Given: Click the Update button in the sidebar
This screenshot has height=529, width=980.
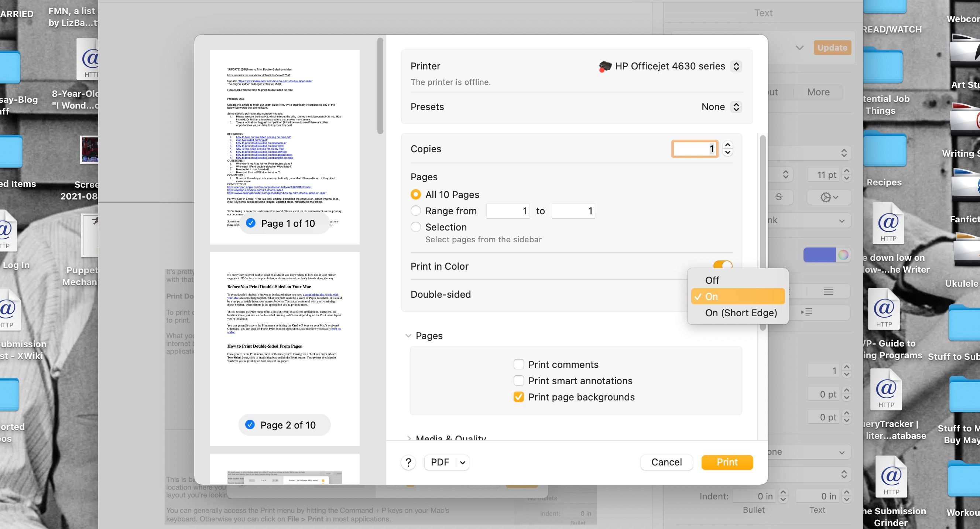Looking at the screenshot, I should click(x=832, y=47).
